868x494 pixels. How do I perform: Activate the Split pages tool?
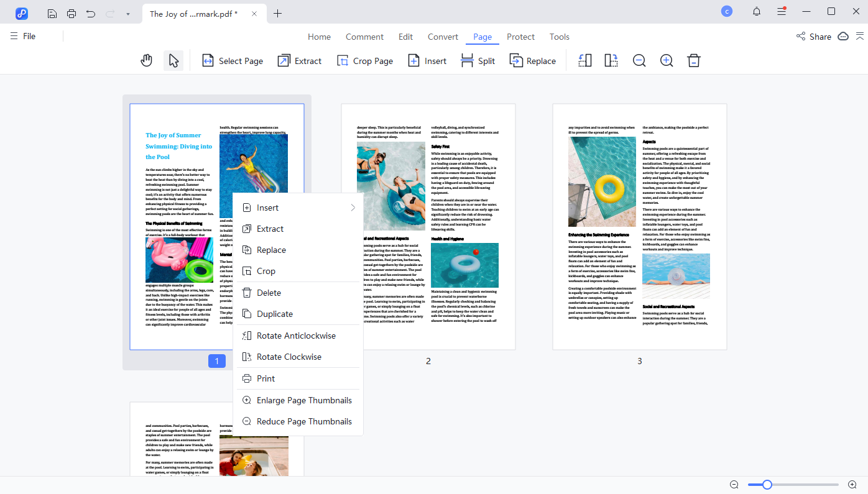(478, 60)
